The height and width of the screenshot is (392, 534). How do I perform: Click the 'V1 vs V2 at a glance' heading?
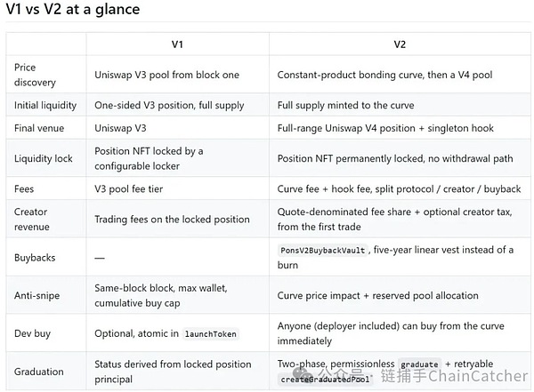click(x=73, y=9)
